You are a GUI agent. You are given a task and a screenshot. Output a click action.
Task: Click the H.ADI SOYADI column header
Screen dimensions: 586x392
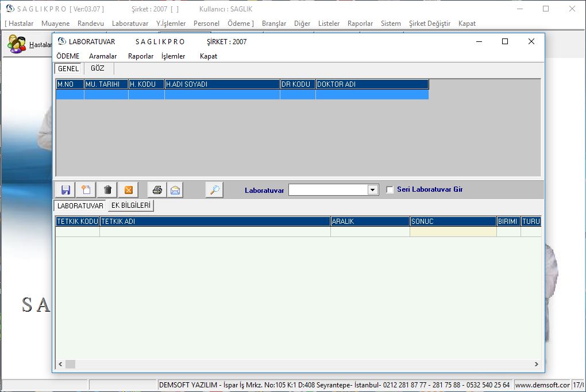pyautogui.click(x=222, y=84)
